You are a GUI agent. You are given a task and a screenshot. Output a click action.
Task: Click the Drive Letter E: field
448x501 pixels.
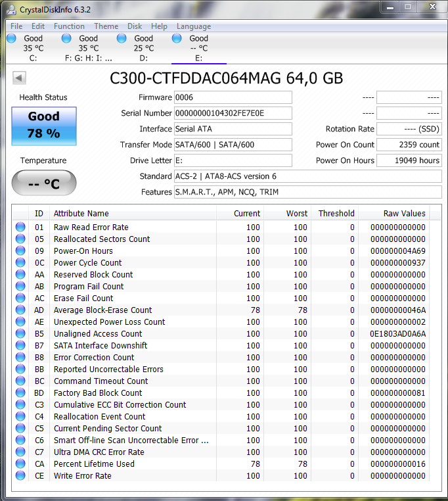233,160
